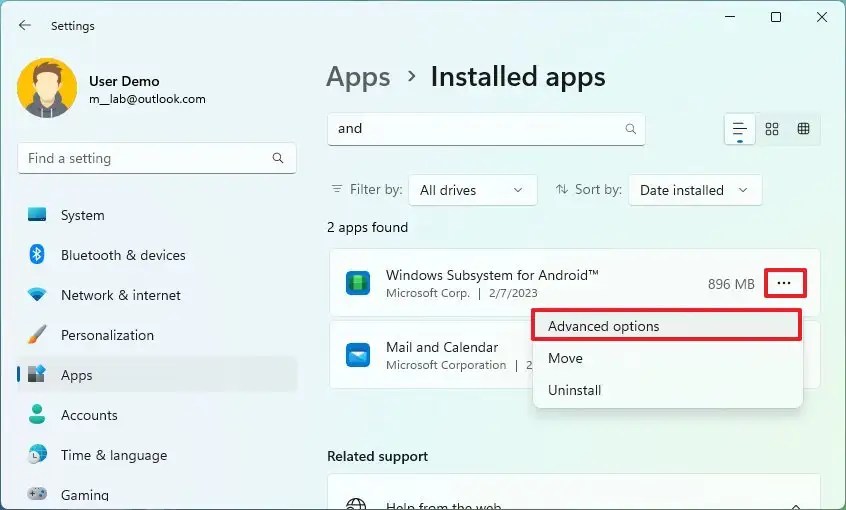Choose Uninstall from the context menu
This screenshot has height=510, width=846.
[x=667, y=390]
